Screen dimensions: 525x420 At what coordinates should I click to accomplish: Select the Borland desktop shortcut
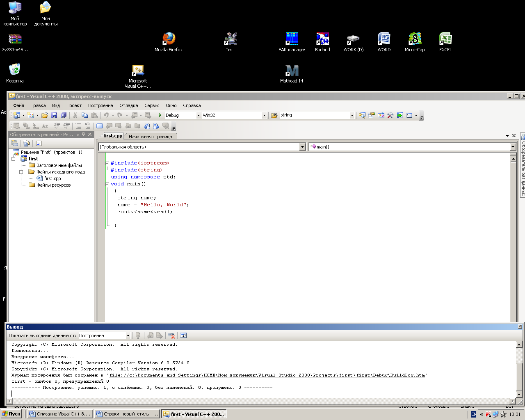322,42
